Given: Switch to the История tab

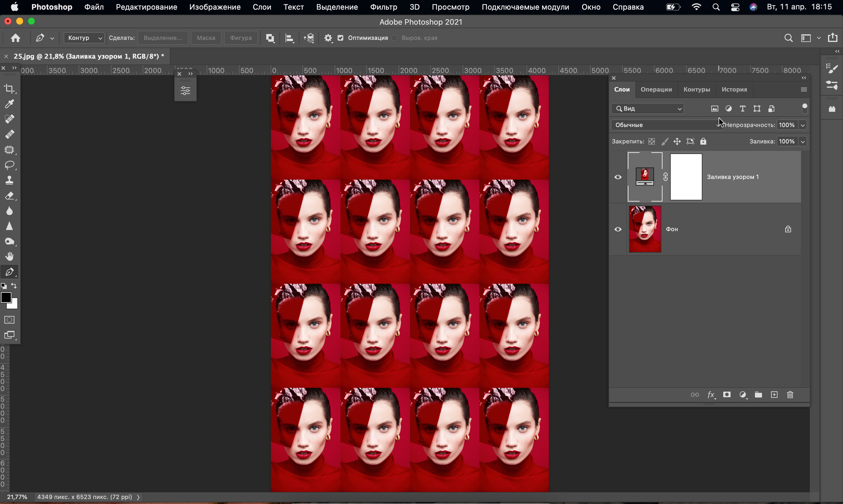Looking at the screenshot, I should pos(734,89).
